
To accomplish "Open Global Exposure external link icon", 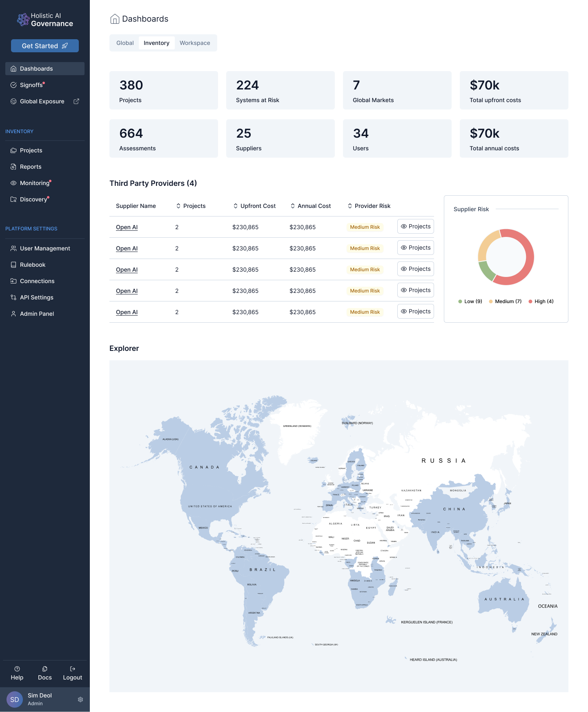I will pyautogui.click(x=76, y=101).
